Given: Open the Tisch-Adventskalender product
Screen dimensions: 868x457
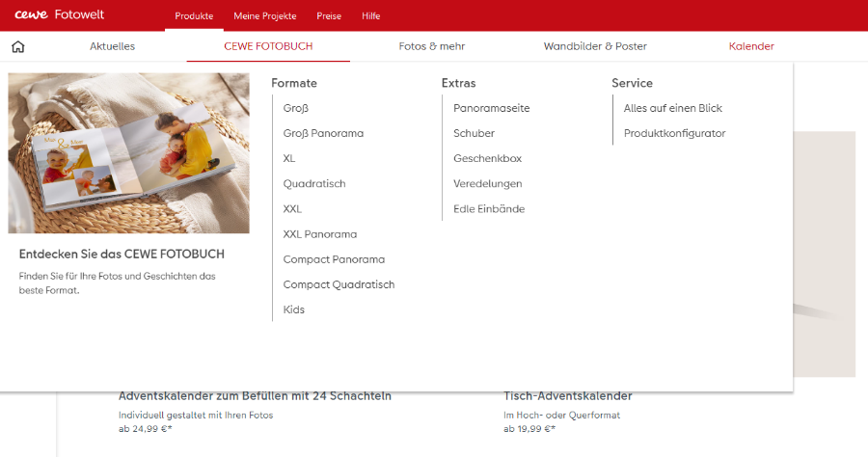Looking at the screenshot, I should (x=567, y=396).
